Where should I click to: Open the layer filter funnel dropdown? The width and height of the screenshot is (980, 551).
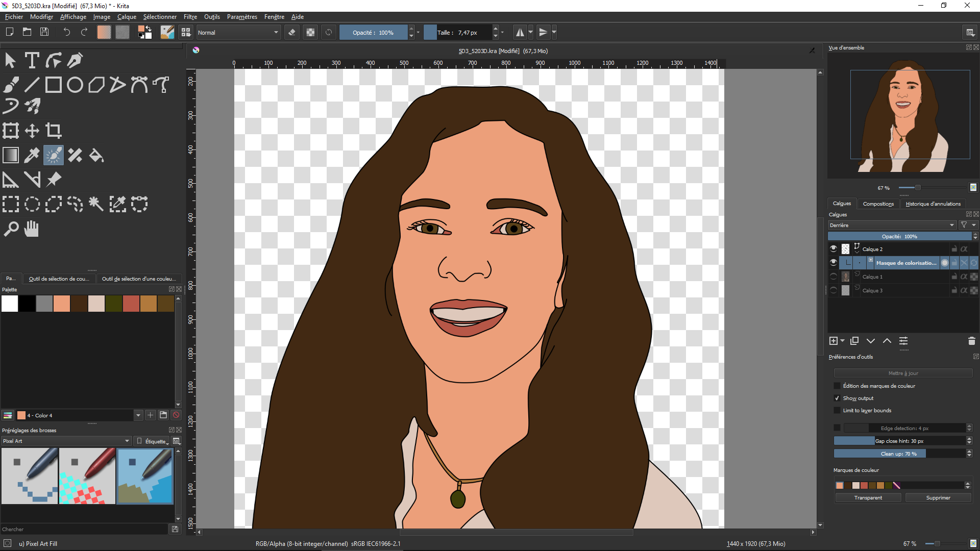pyautogui.click(x=968, y=225)
